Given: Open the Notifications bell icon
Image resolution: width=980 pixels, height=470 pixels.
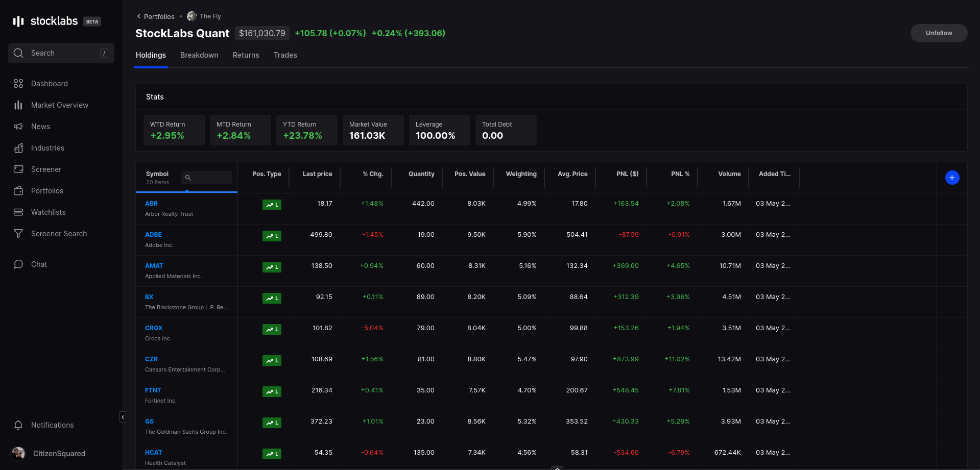Looking at the screenshot, I should [x=18, y=425].
